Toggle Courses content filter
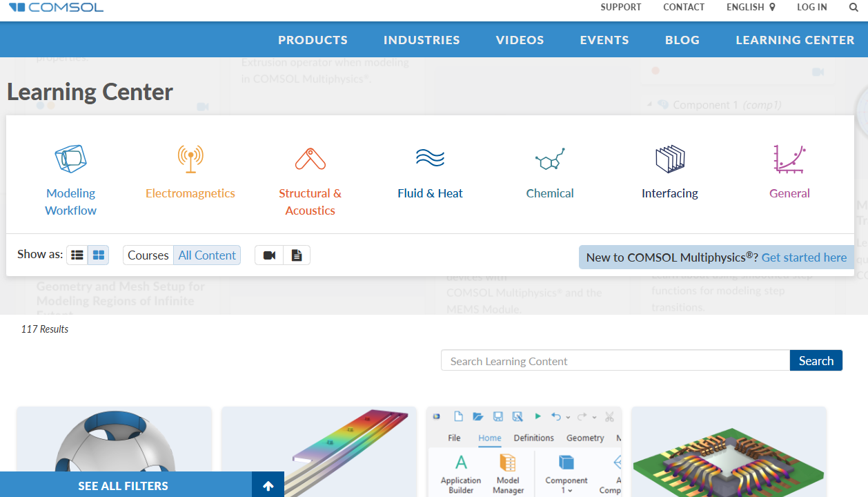 tap(148, 255)
